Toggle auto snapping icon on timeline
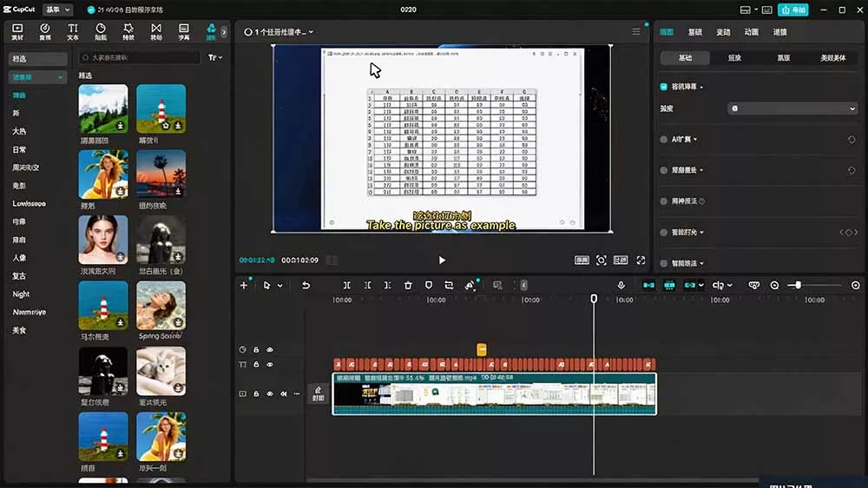 (x=669, y=286)
